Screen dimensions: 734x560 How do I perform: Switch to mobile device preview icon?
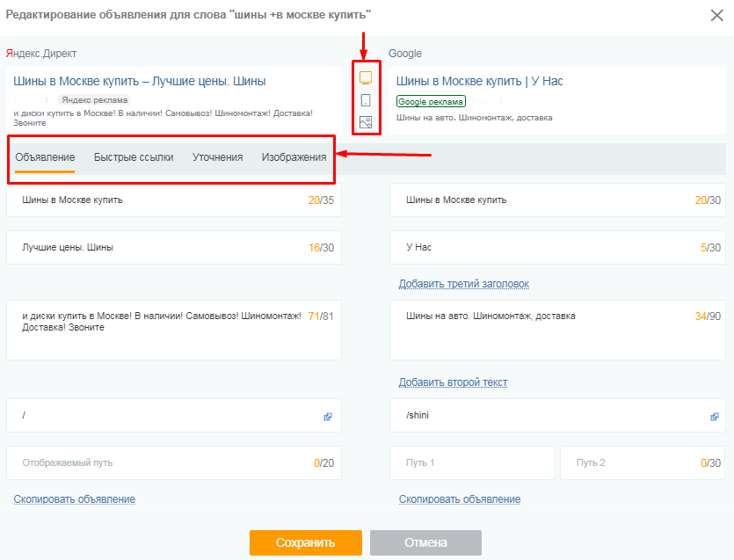(x=366, y=100)
